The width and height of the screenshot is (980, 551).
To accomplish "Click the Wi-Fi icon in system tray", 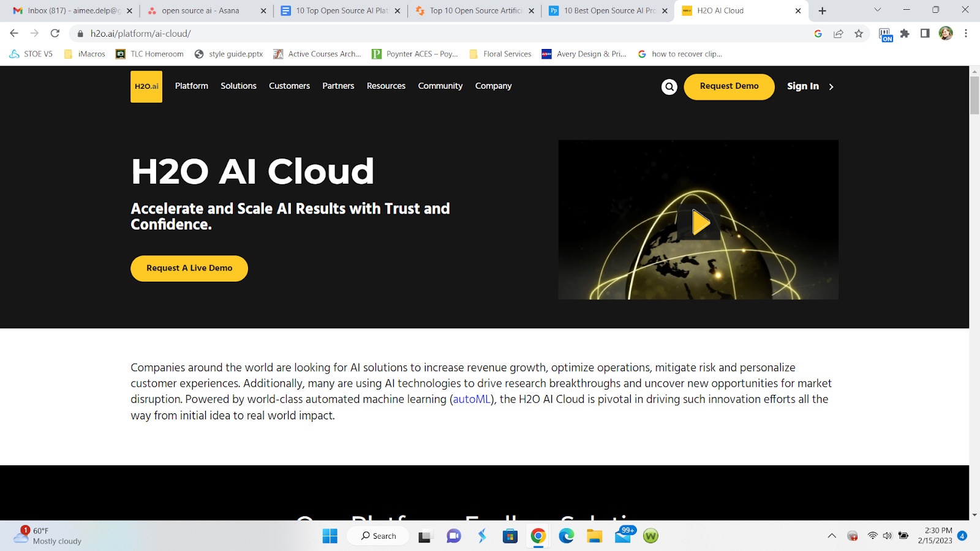I will [871, 535].
